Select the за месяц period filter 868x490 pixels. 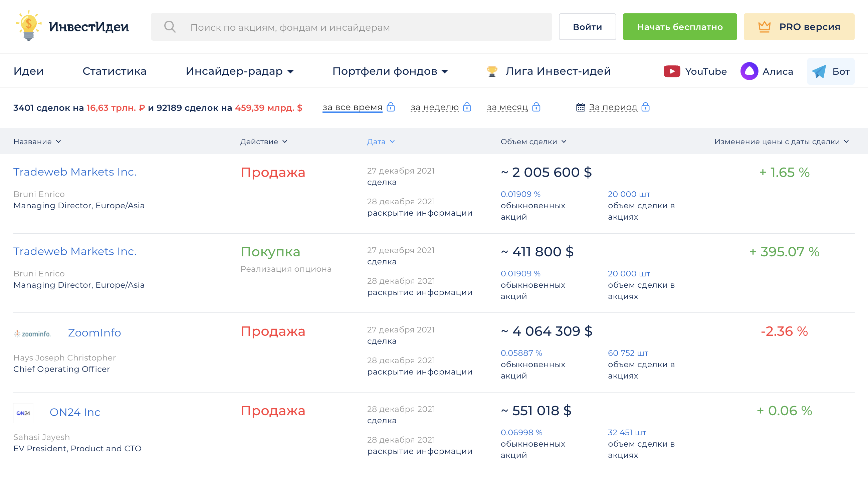tap(507, 107)
